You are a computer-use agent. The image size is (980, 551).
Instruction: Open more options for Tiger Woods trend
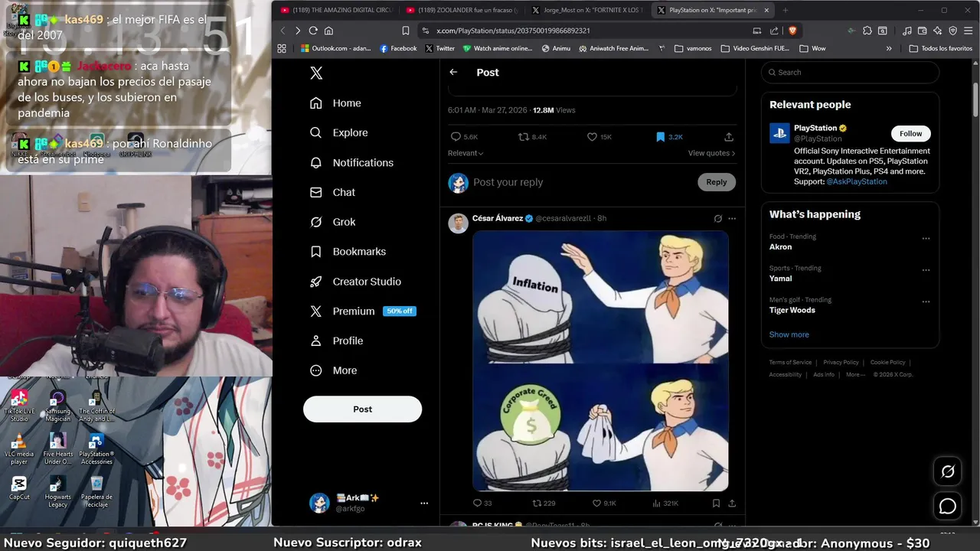[926, 302]
